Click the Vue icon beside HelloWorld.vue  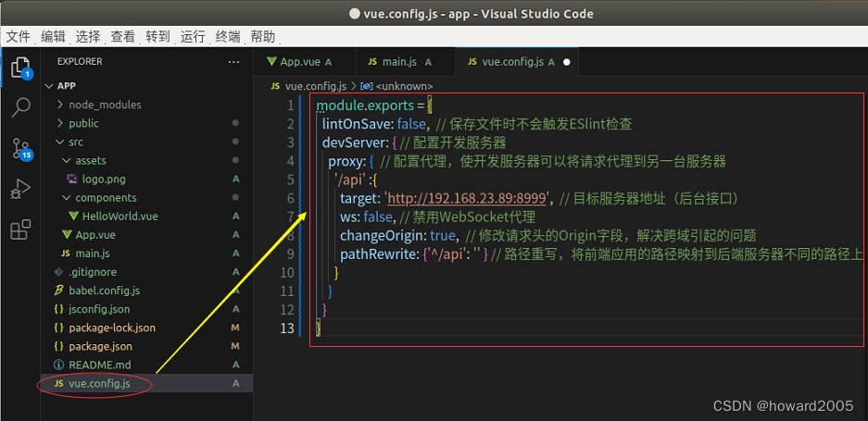pyautogui.click(x=73, y=216)
